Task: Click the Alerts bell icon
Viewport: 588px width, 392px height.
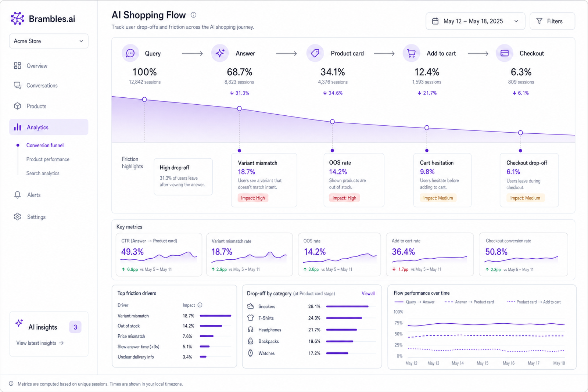Action: click(x=17, y=195)
